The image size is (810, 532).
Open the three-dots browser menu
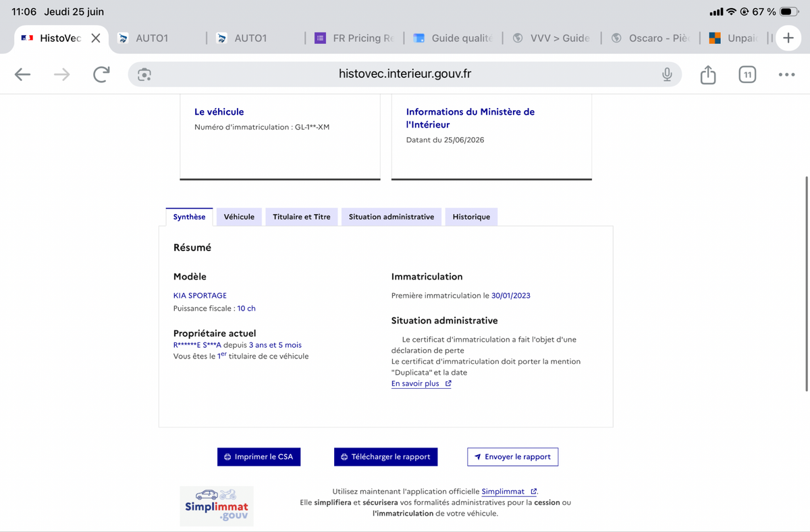tap(786, 74)
